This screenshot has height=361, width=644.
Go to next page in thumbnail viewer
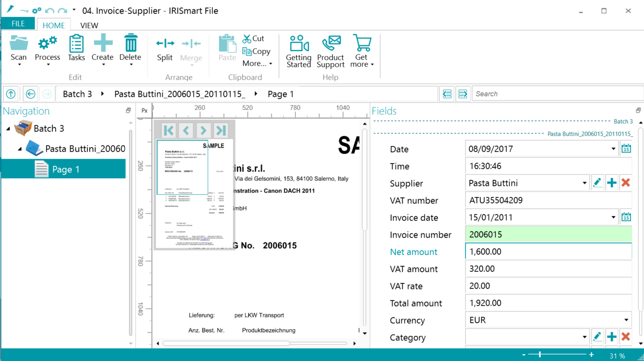pos(203,130)
